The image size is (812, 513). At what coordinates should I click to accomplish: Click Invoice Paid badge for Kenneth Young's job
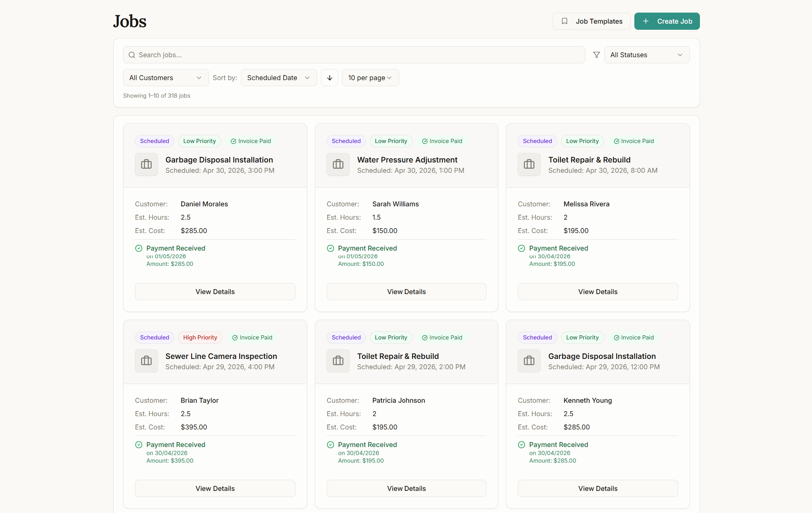click(x=634, y=338)
